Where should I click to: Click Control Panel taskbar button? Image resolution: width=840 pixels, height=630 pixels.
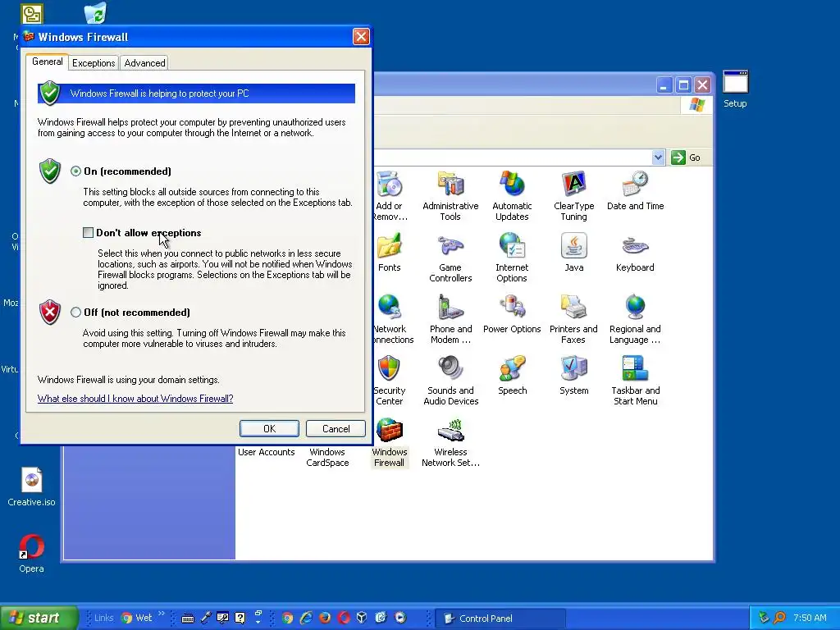[500, 619]
